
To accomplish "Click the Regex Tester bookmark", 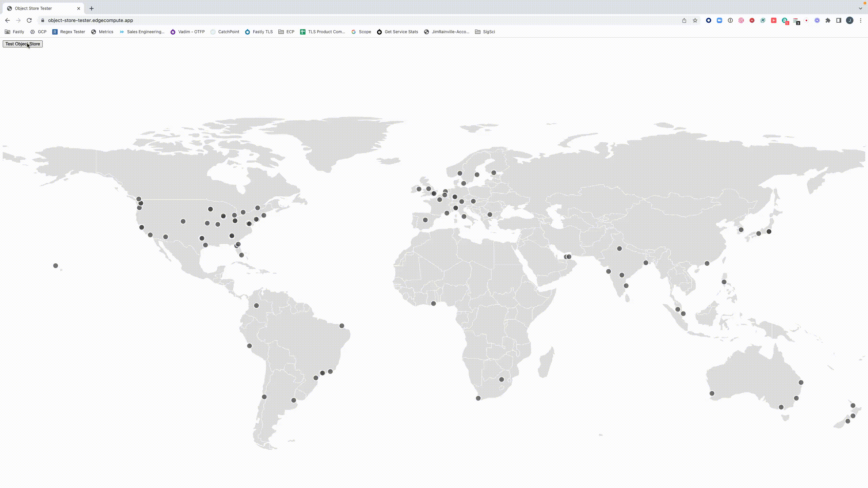I will [73, 32].
